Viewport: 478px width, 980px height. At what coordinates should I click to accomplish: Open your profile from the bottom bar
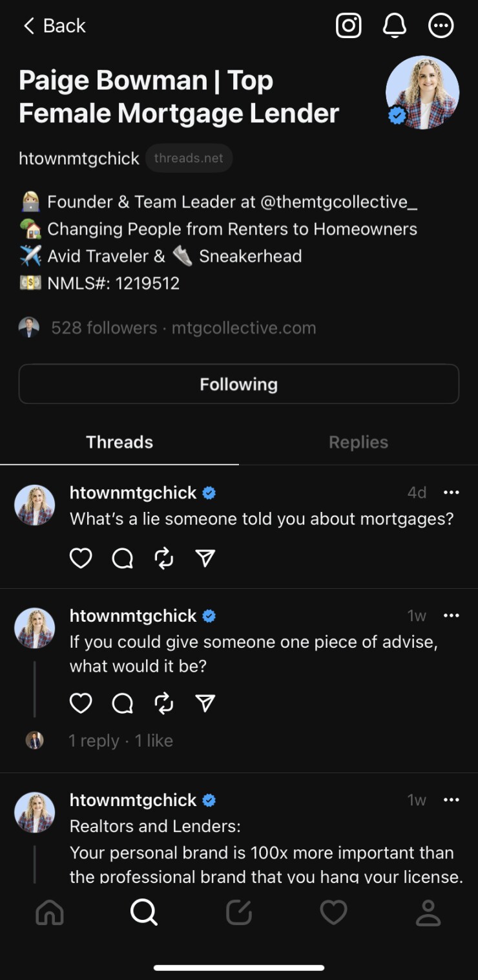point(428,913)
